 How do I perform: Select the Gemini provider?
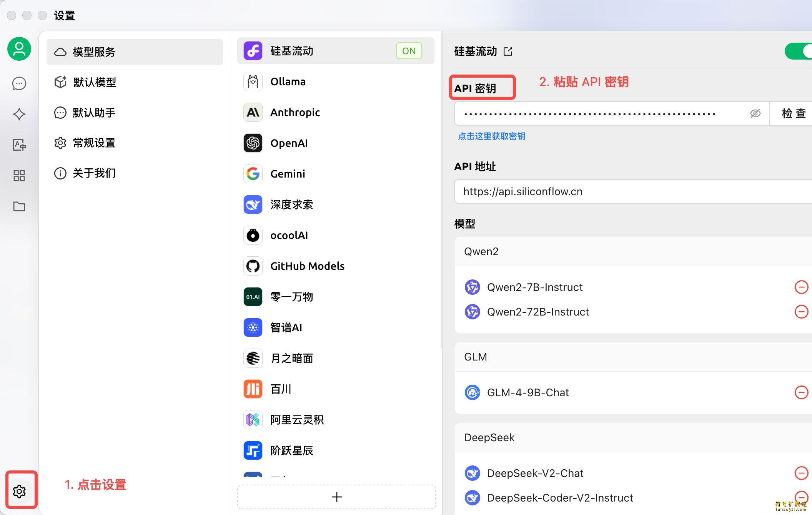(336, 174)
